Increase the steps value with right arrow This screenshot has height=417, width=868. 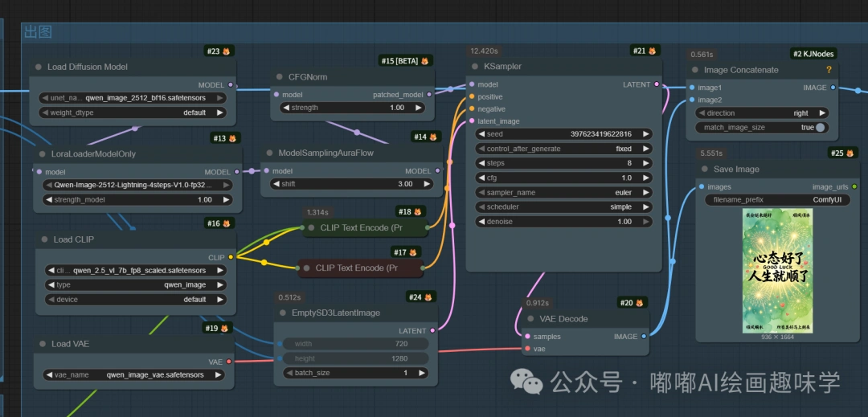[646, 163]
